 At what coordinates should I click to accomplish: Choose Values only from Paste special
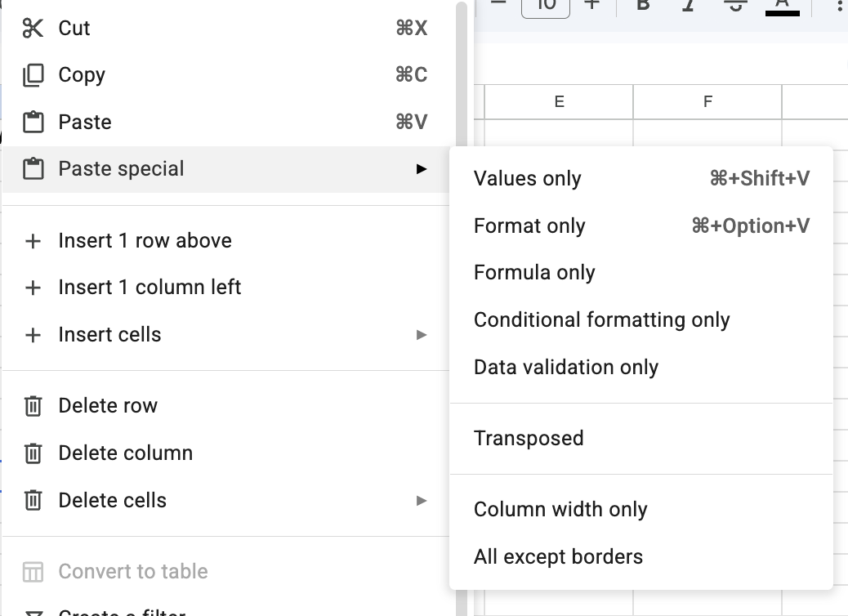click(527, 178)
